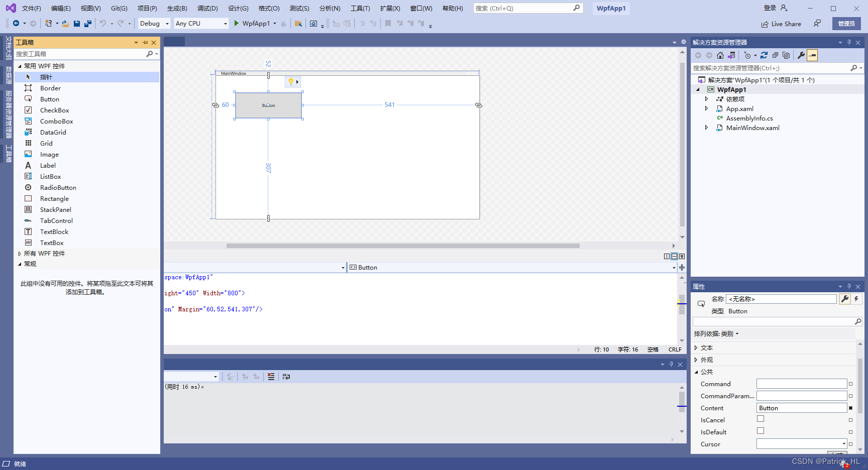
Task: Click the 搜索 (Ctrl+Q) search box
Action: point(528,8)
